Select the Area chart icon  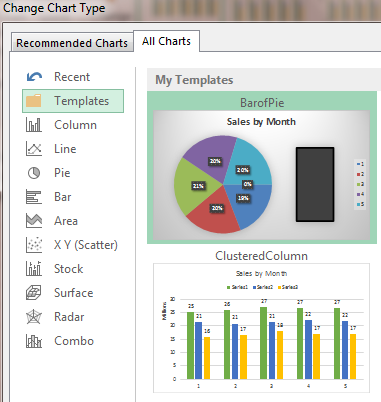point(34,221)
